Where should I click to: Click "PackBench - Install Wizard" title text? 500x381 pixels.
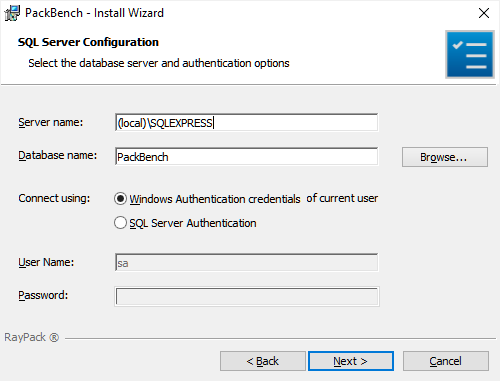[94, 13]
